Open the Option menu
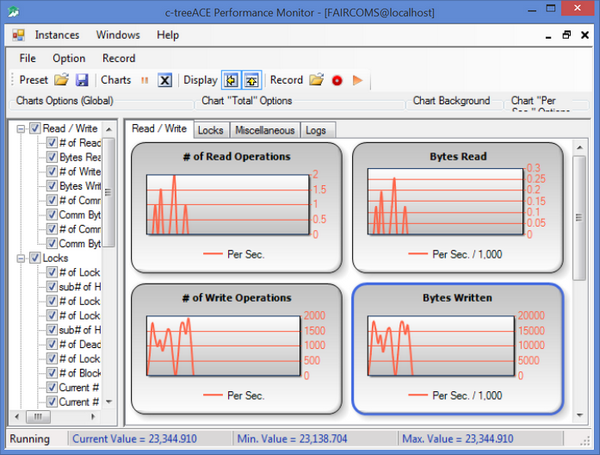This screenshot has width=600, height=455. coord(69,58)
